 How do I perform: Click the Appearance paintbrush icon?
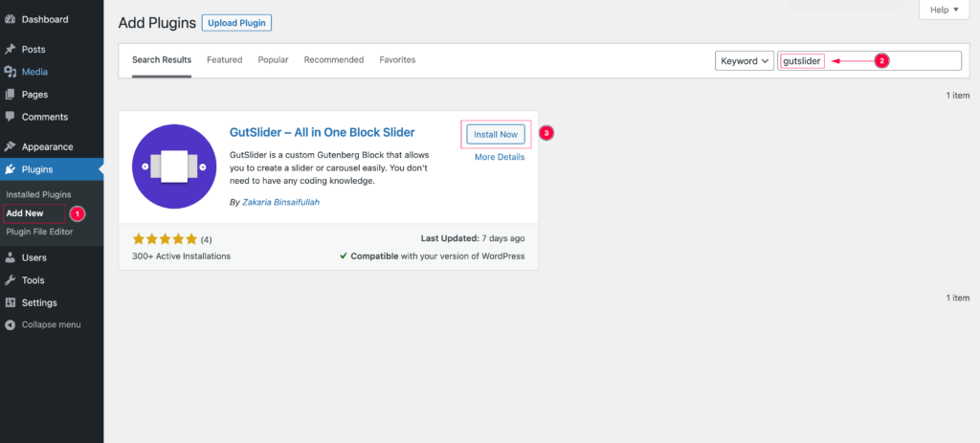(x=10, y=147)
